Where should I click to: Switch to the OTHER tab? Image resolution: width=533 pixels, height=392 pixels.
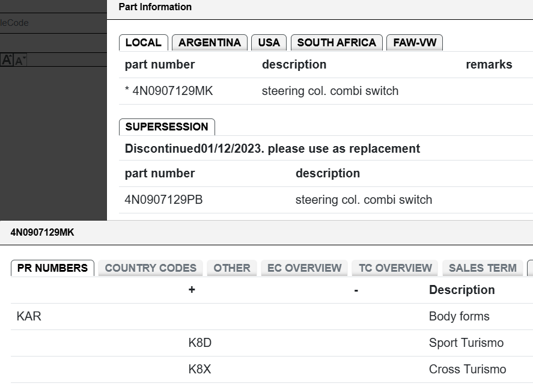(232, 268)
